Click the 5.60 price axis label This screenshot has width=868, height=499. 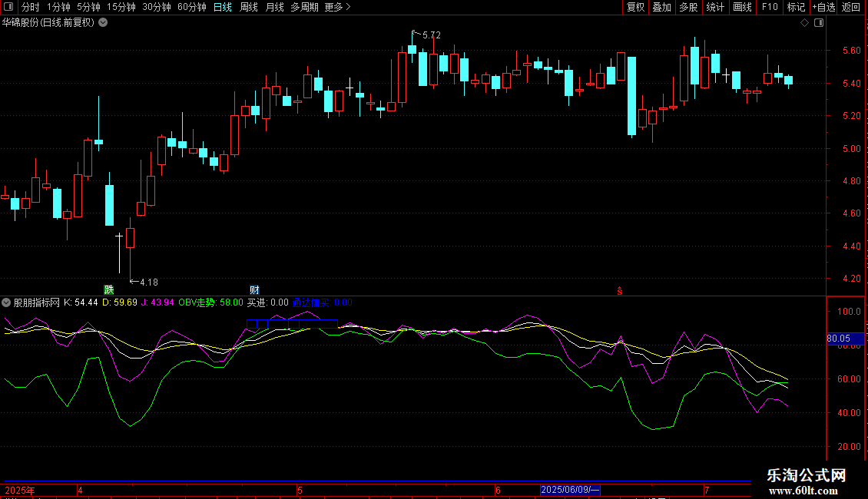851,51
